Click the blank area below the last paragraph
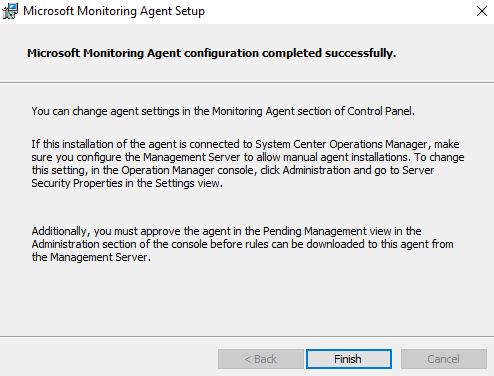The image size is (494, 376). [247, 298]
